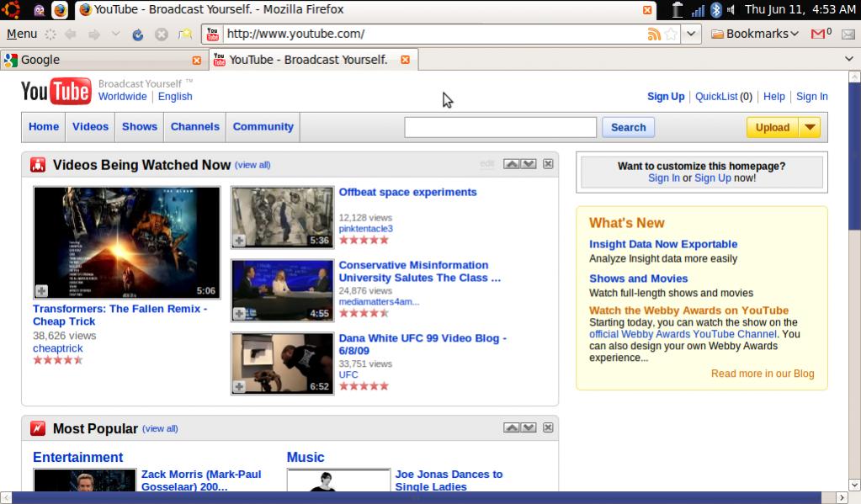The image size is (861, 504).
Task: Open the Community navigation tab
Action: pyautogui.click(x=263, y=127)
